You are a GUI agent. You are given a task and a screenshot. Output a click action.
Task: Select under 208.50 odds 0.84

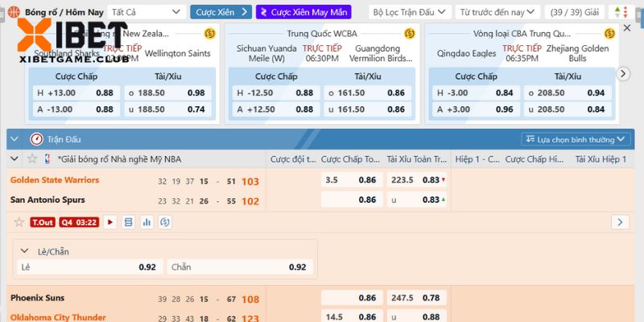568,109
